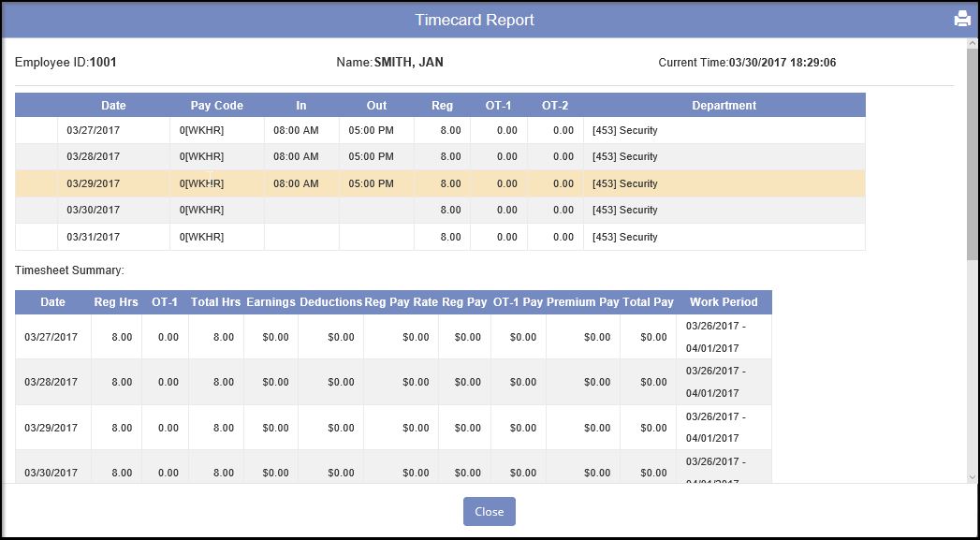Viewport: 980px width, 540px height.
Task: Click the Earnings summary column header
Action: pos(271,302)
